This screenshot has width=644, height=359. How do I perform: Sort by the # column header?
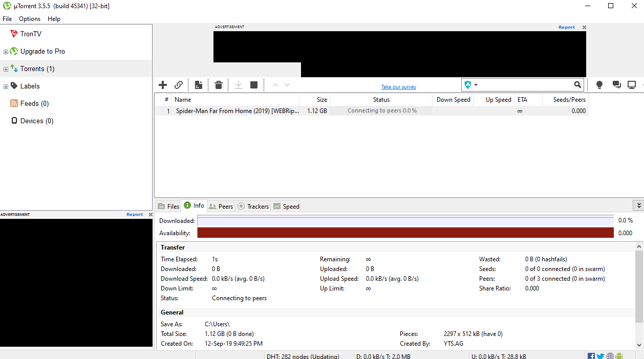[x=163, y=100]
